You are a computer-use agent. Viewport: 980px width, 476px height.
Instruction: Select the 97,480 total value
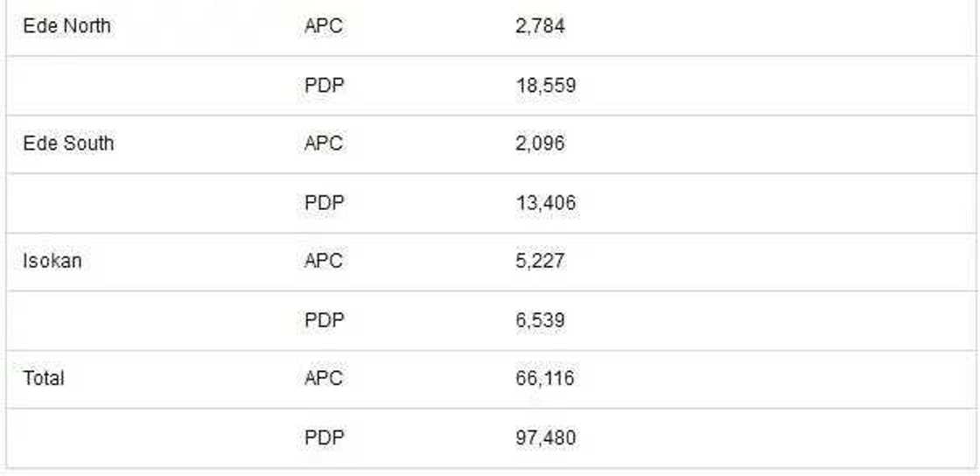(x=546, y=437)
